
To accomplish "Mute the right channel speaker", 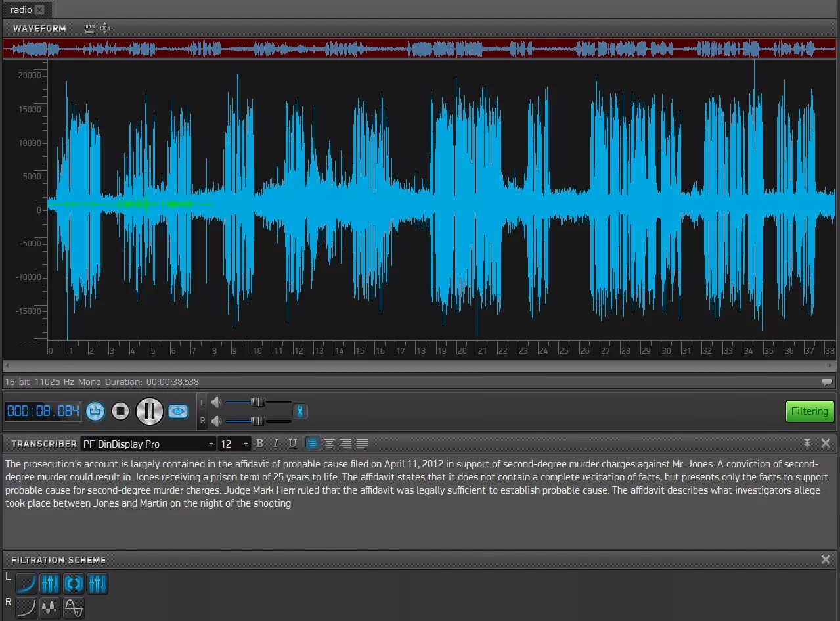I will point(216,421).
